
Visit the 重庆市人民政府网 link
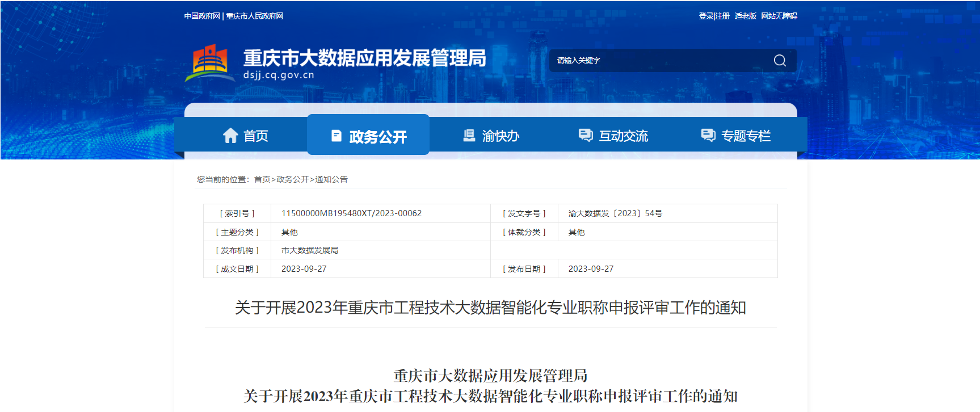[254, 16]
